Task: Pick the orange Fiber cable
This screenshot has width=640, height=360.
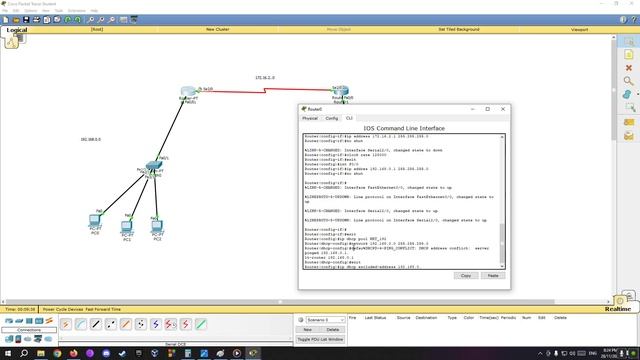Action: point(126,324)
